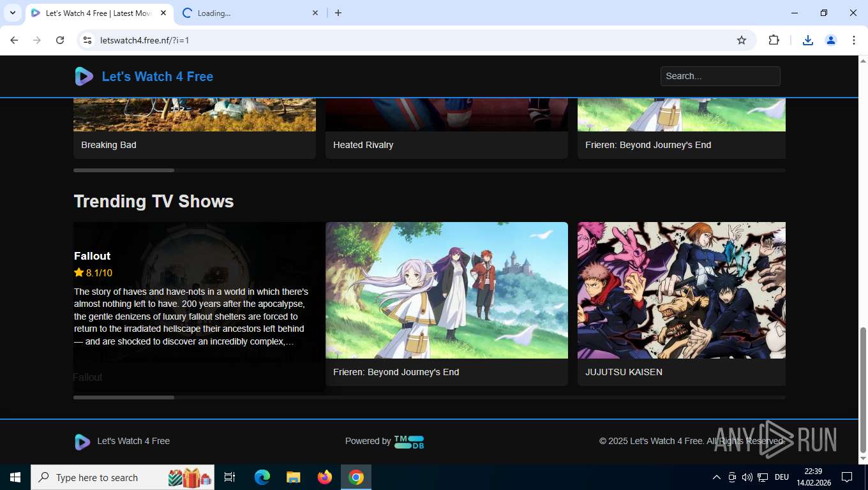Click the JUJUTSU KAISEN title text
This screenshot has width=868, height=490.
[624, 372]
